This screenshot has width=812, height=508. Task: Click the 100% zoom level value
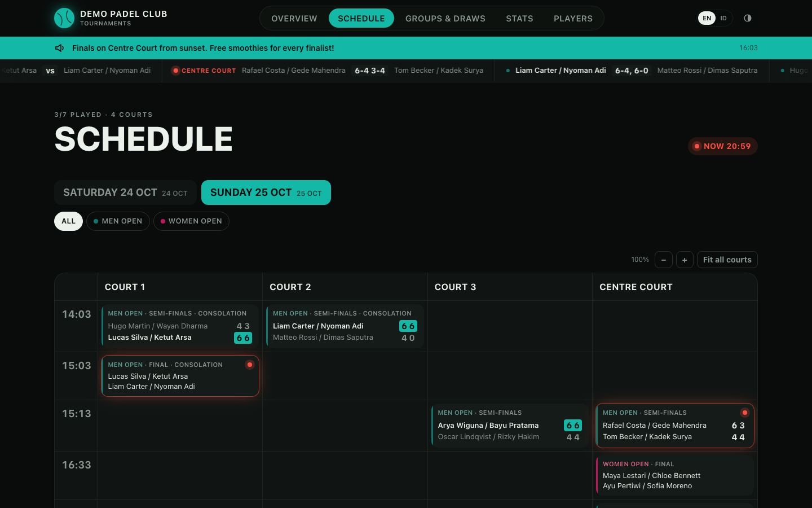pyautogui.click(x=640, y=260)
